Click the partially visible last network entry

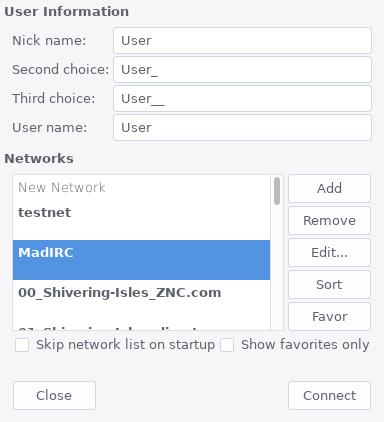click(141, 325)
